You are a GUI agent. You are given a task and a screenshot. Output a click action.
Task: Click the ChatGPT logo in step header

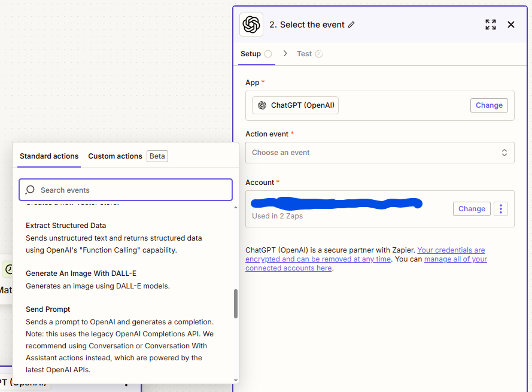click(x=251, y=25)
